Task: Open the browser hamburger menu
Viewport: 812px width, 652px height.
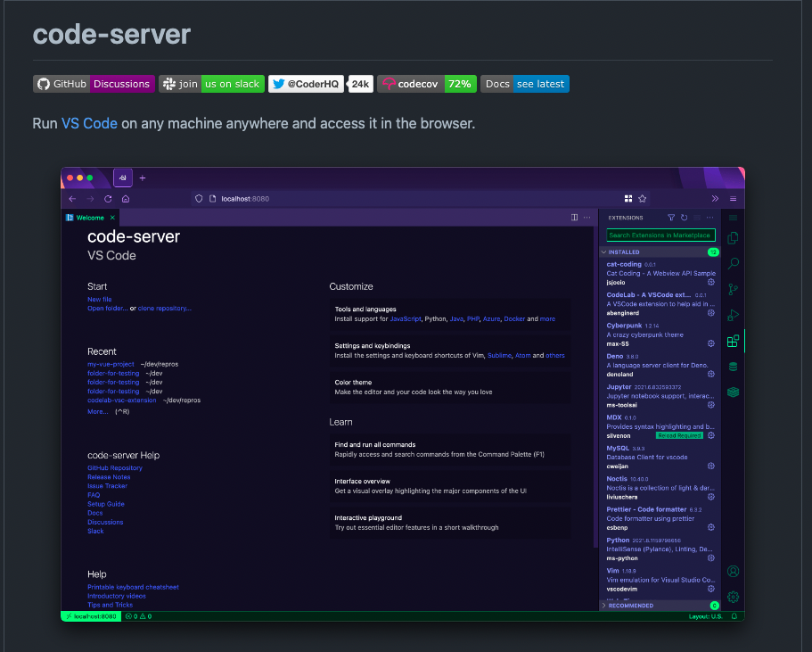Action: (x=733, y=199)
